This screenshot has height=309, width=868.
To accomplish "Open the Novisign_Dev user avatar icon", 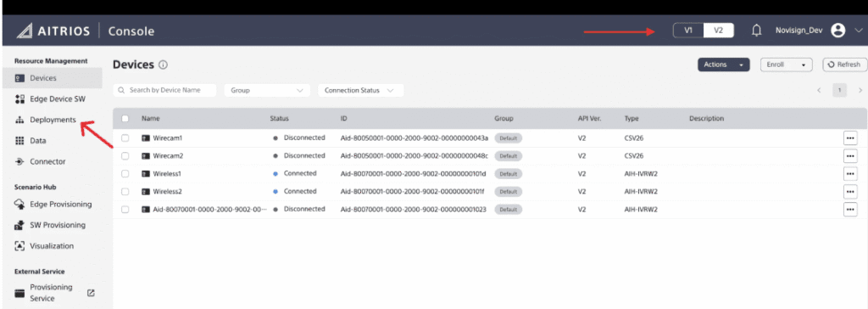I will tap(838, 31).
